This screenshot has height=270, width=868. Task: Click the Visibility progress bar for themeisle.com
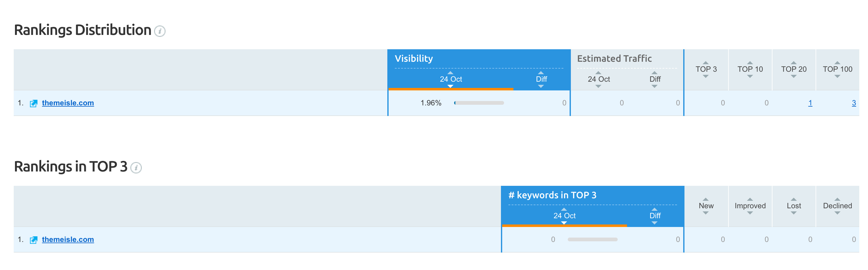(x=478, y=103)
